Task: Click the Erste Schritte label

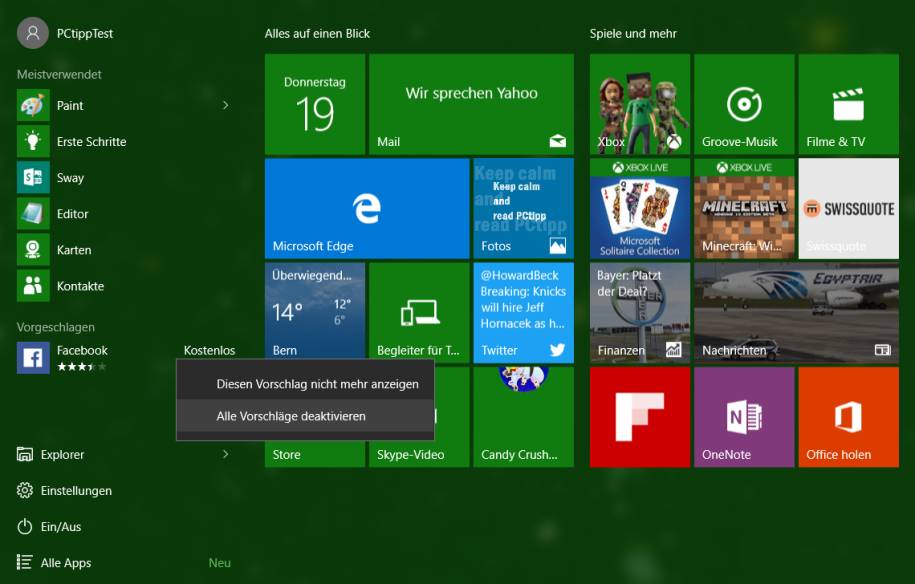Action: click(92, 142)
